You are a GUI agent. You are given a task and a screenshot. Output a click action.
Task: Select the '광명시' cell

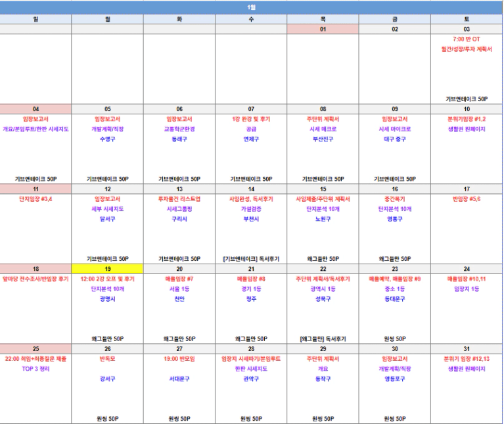(107, 299)
